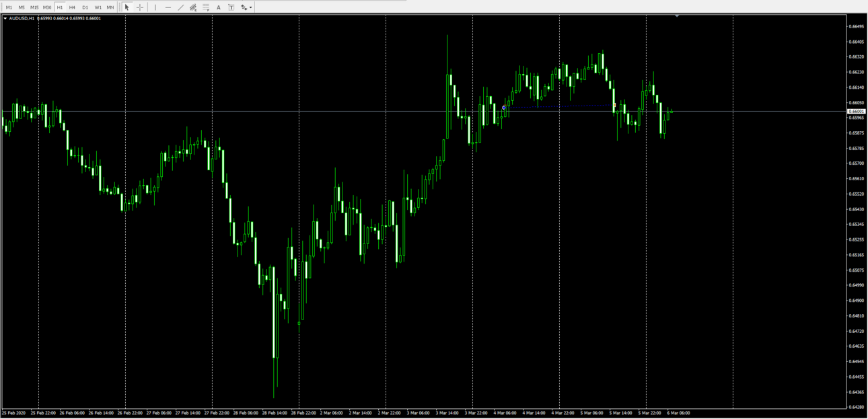This screenshot has width=868, height=419.
Task: Draw a horizontal line
Action: (x=168, y=7)
